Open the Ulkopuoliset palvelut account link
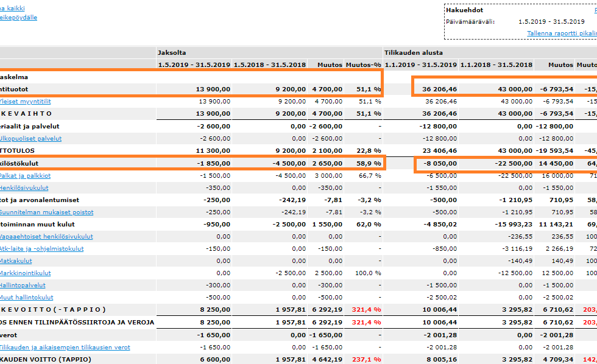 point(30,139)
